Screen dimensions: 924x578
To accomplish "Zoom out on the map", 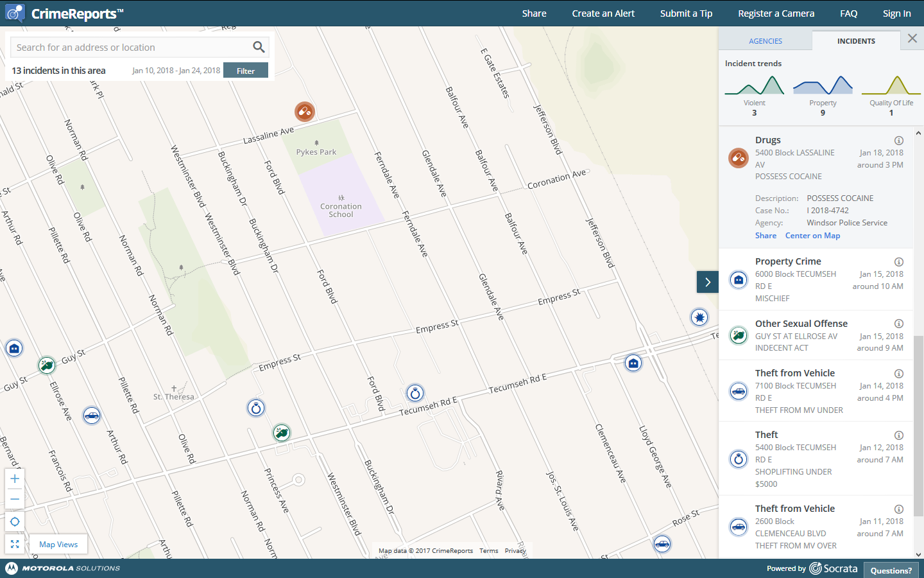I will coord(15,499).
